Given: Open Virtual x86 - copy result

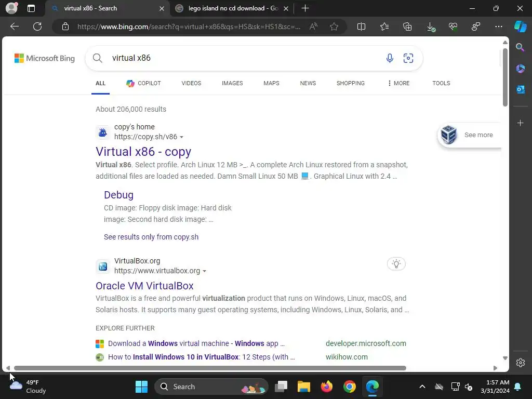Looking at the screenshot, I should 143,151.
